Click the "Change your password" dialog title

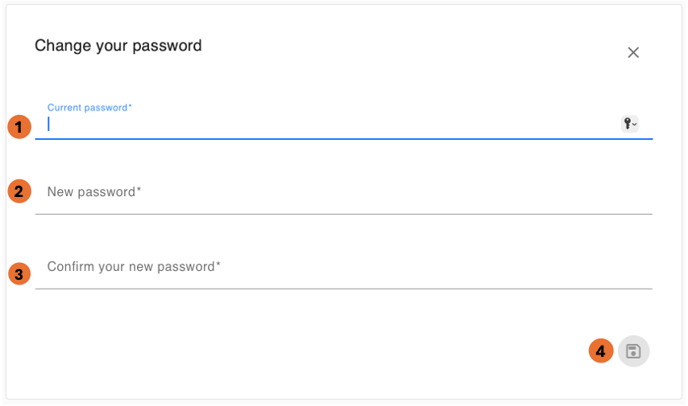[x=118, y=45]
